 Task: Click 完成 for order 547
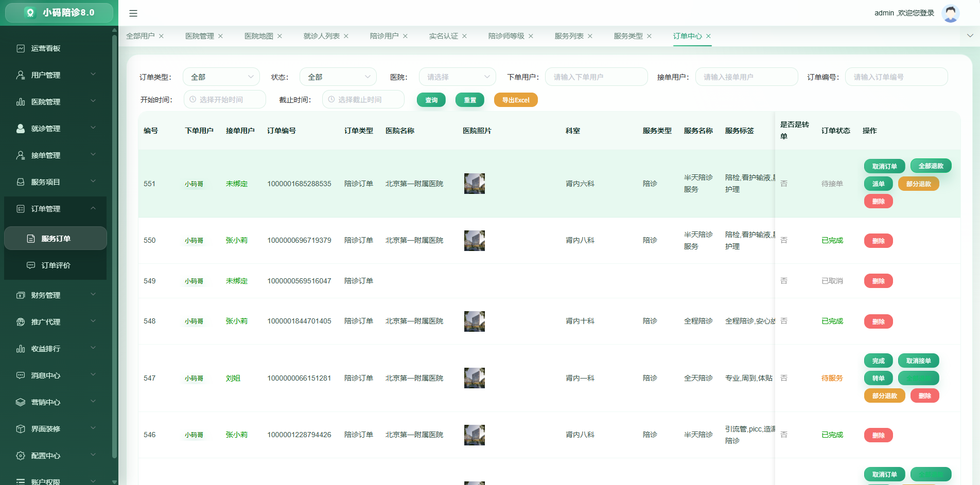coord(878,361)
